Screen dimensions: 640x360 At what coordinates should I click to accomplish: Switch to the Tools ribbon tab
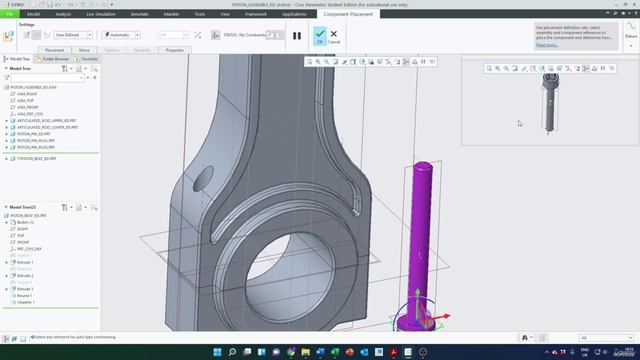[200, 14]
